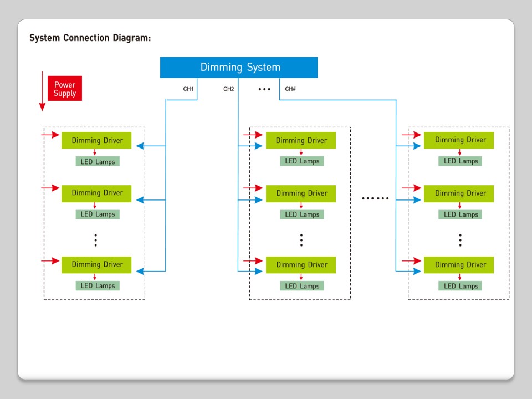Select the CH# channel label
The height and width of the screenshot is (399, 532).
coord(290,89)
